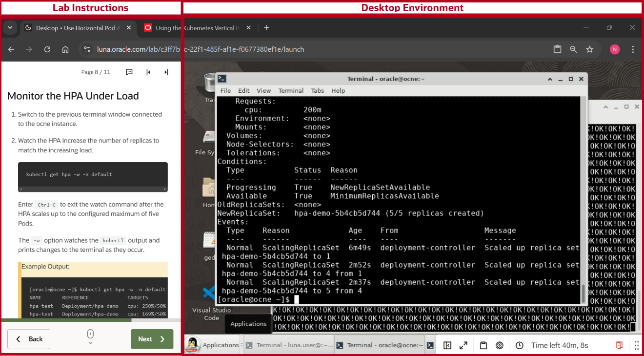The image size is (644, 356).
Task: Click the MinimumReplicasAvailable reason text
Action: pos(384,196)
